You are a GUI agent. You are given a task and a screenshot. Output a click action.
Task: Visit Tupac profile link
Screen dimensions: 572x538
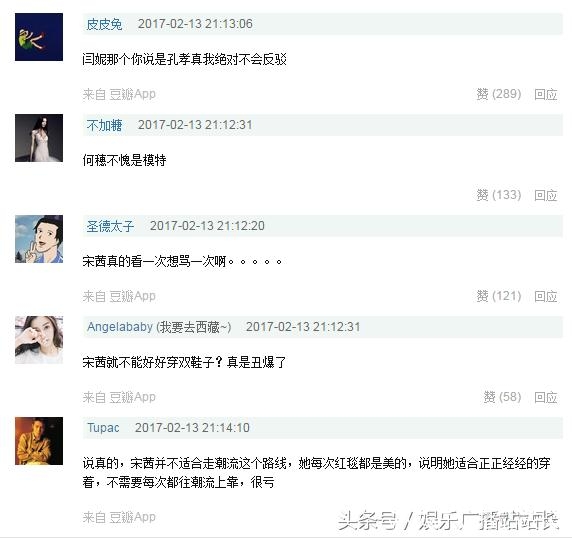103,428
